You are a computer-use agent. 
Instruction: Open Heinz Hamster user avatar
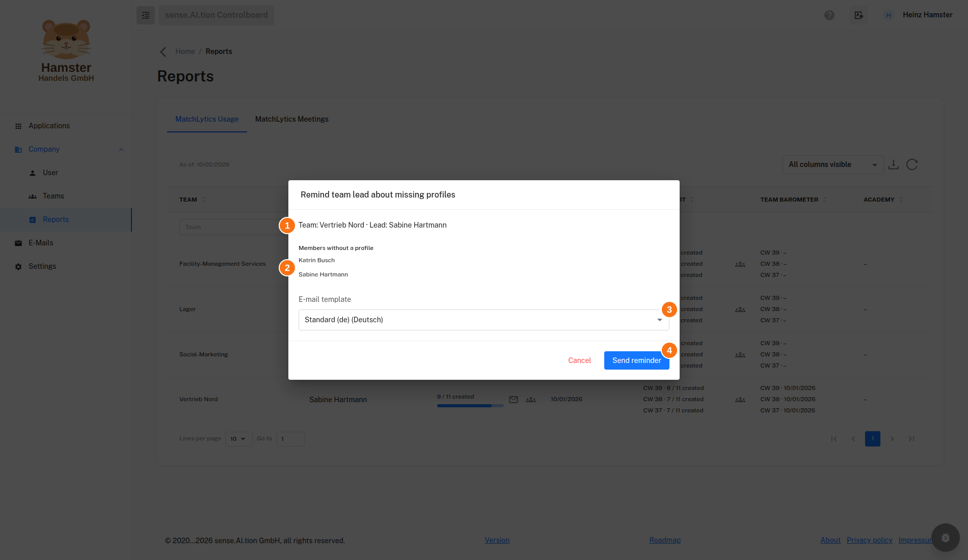(889, 15)
